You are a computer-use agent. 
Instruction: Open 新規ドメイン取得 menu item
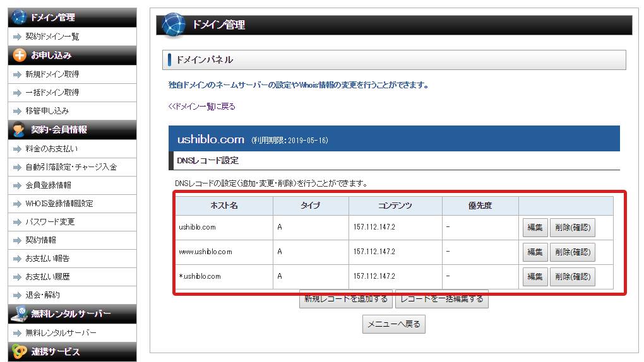coord(52,74)
